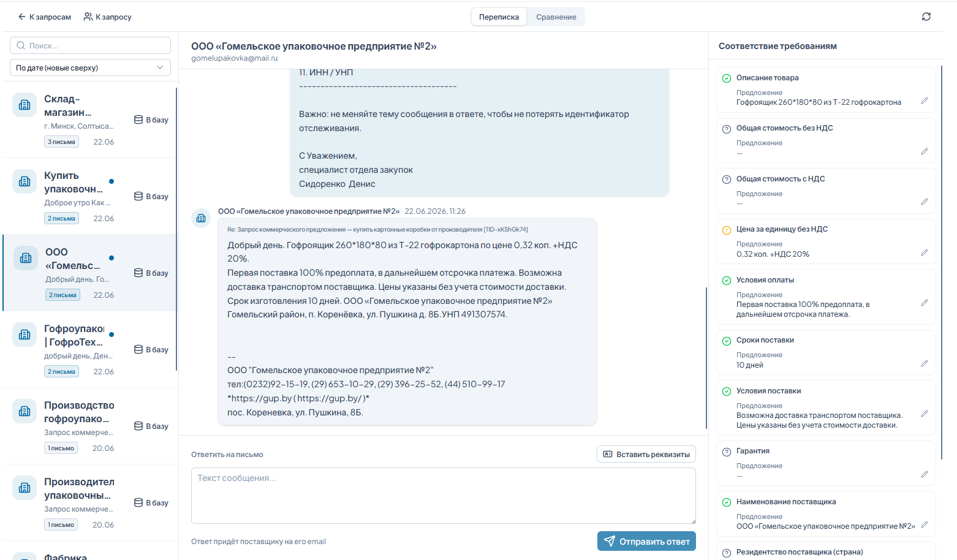The image size is (957, 560).
Task: Focus the Поиск search field
Action: 90,45
